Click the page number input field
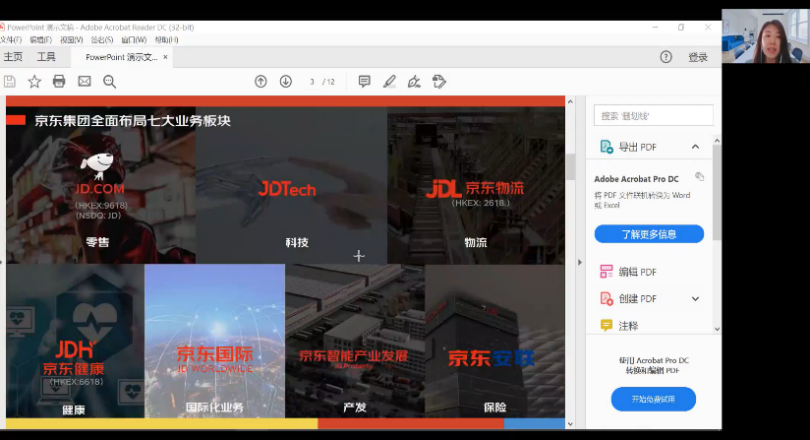 (314, 81)
